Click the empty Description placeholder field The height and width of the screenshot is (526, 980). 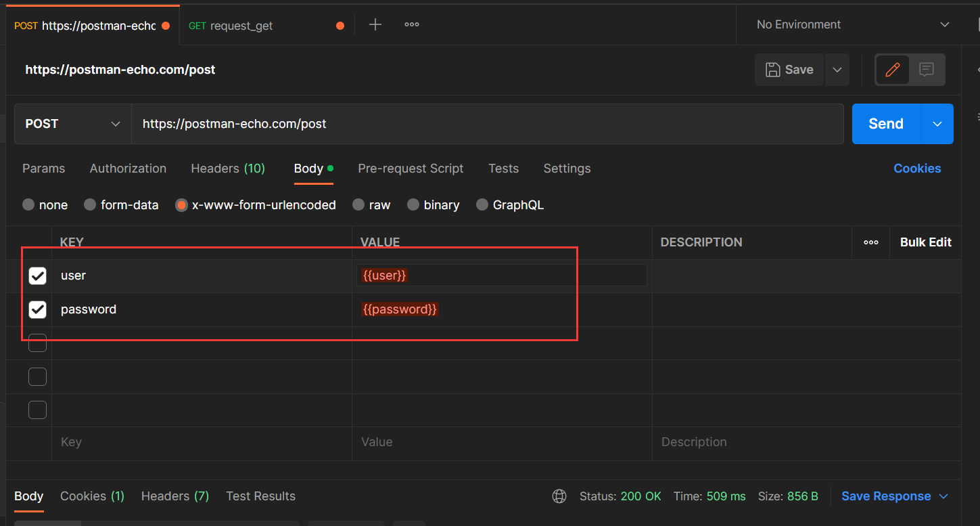point(806,442)
